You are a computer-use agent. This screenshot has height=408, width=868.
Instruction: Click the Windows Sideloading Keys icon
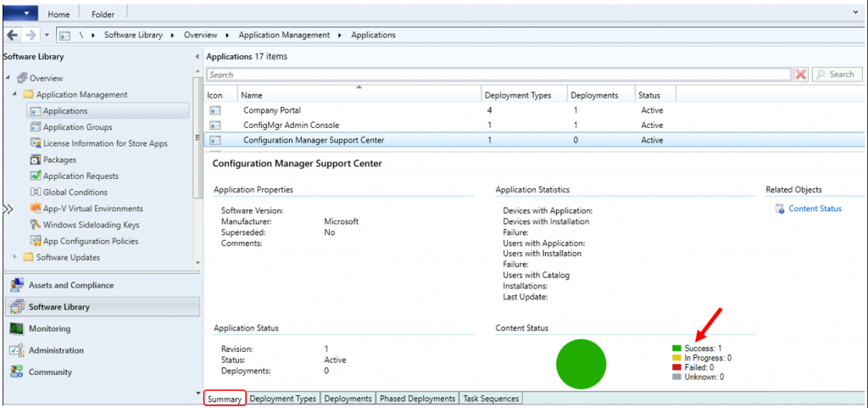point(36,225)
